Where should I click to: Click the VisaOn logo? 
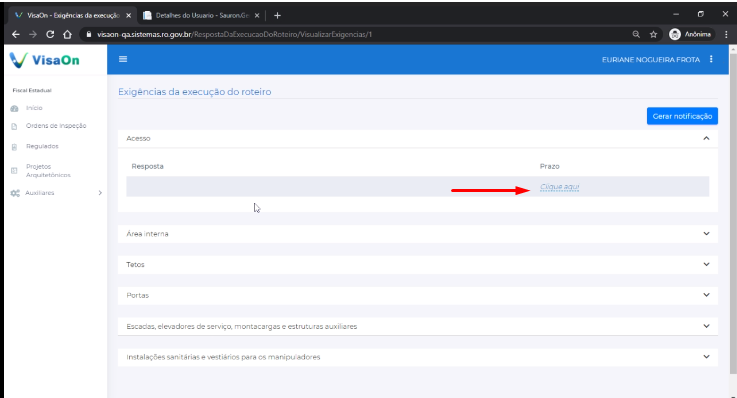coord(45,60)
